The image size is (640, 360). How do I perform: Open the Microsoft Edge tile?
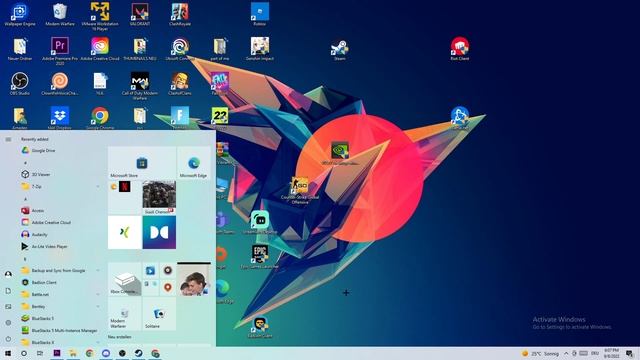193,163
